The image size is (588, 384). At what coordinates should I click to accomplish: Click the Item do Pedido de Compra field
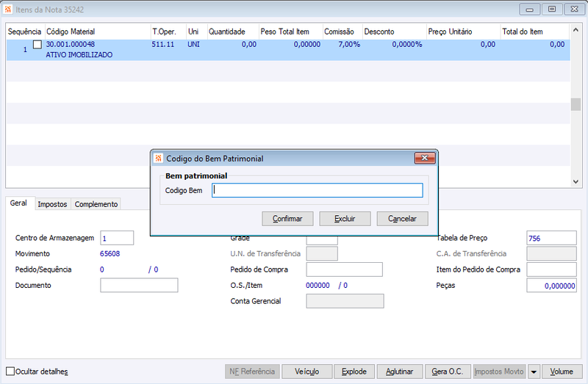(551, 269)
